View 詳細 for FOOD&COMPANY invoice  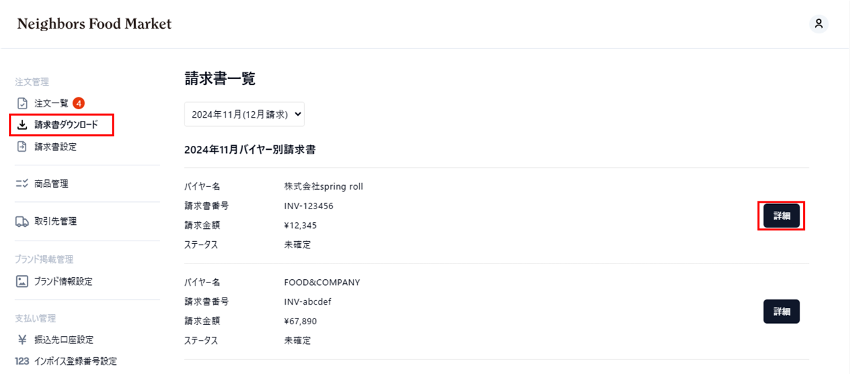781,311
